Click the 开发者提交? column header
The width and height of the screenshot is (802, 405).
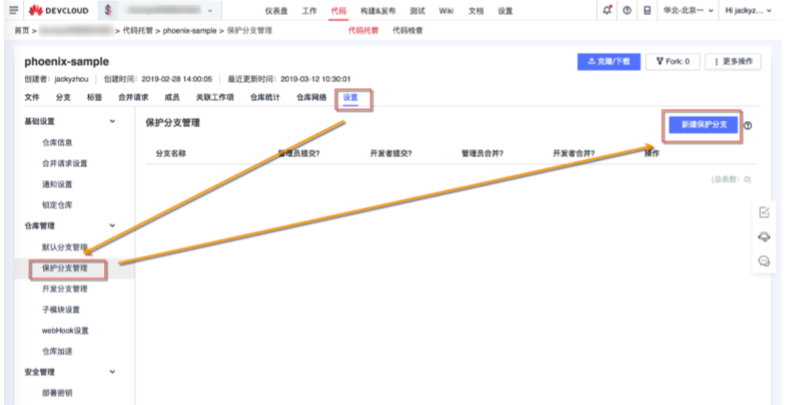(391, 153)
